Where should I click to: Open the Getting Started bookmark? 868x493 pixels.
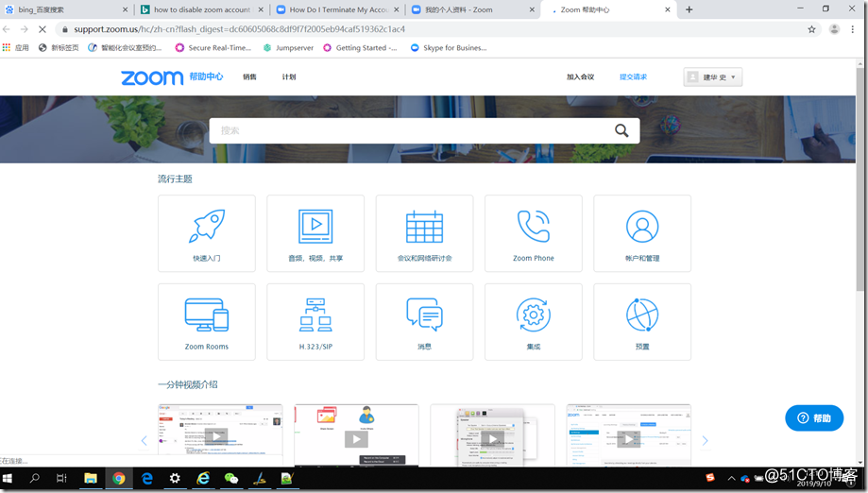click(360, 47)
